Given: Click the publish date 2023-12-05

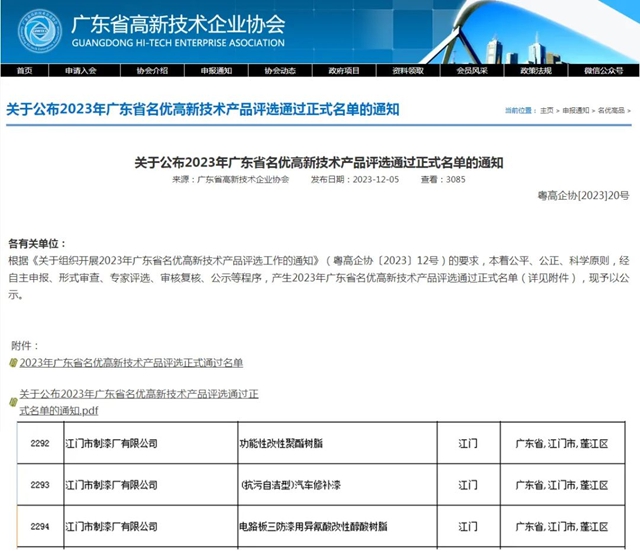Looking at the screenshot, I should coord(376,179).
